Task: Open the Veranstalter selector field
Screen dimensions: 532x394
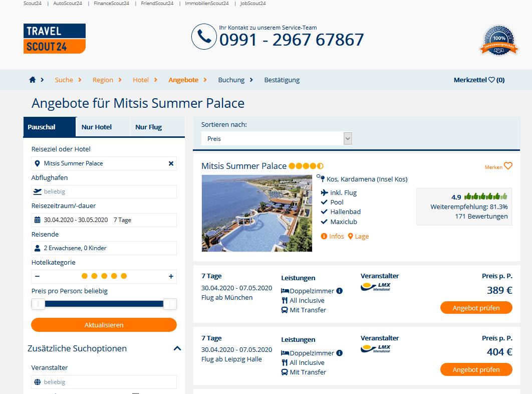Action: click(104, 382)
